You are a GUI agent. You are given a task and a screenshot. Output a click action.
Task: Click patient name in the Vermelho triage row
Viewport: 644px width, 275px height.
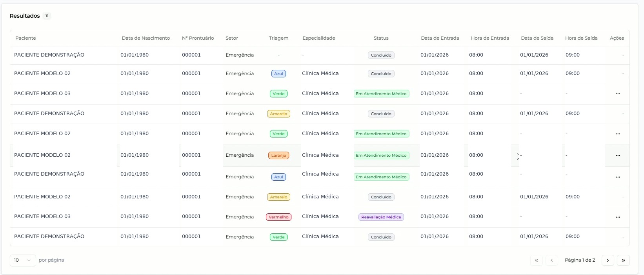pos(42,216)
